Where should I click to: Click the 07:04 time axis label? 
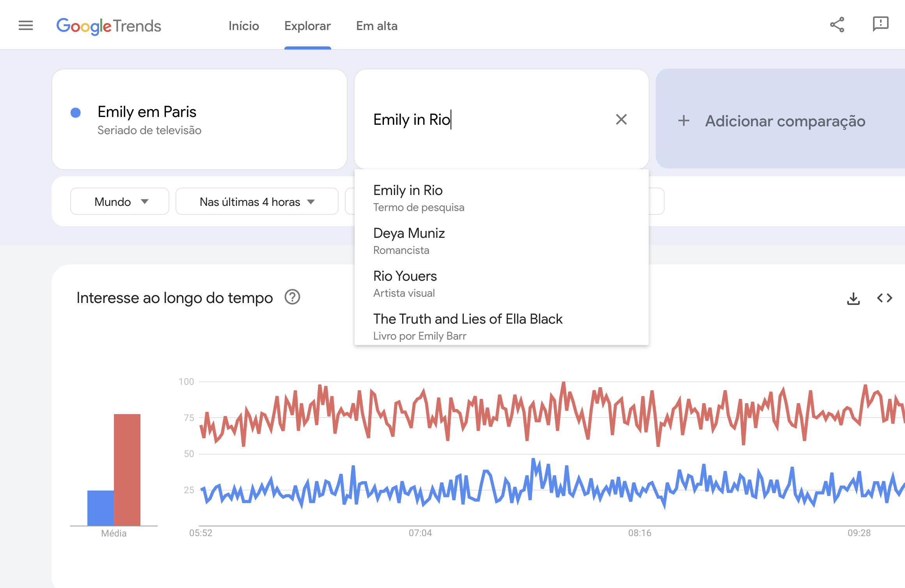[x=420, y=533]
